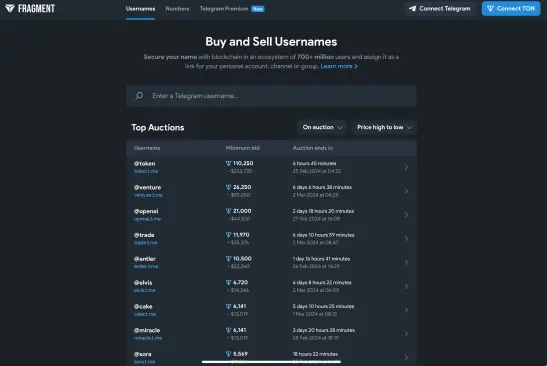Select the @trade username text
The width and height of the screenshot is (547, 366).
(x=144, y=235)
